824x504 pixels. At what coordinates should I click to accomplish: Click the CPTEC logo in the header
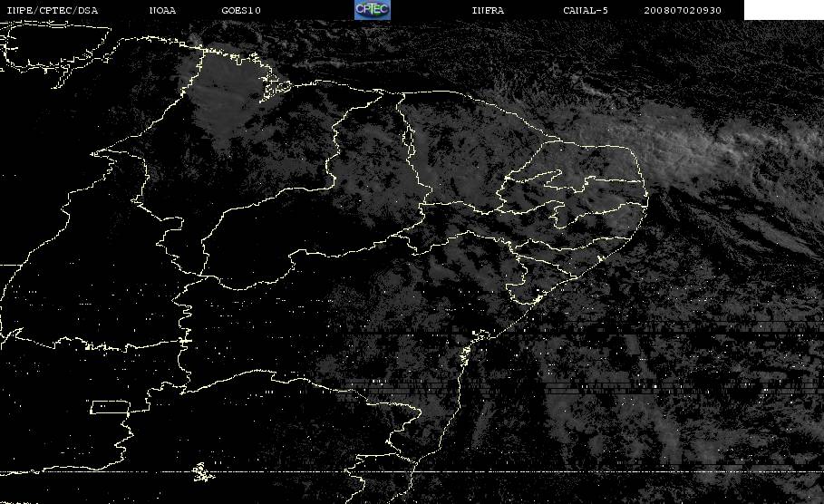[x=372, y=10]
